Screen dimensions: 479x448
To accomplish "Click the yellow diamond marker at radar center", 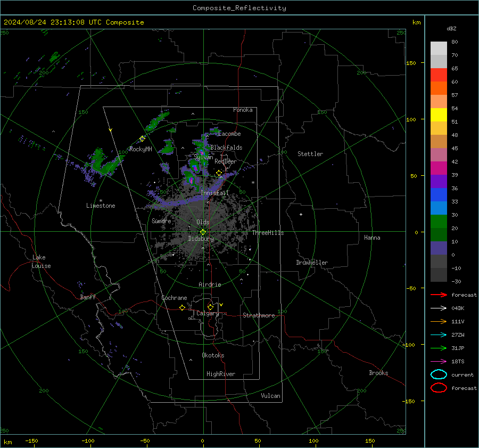I will 203,232.
